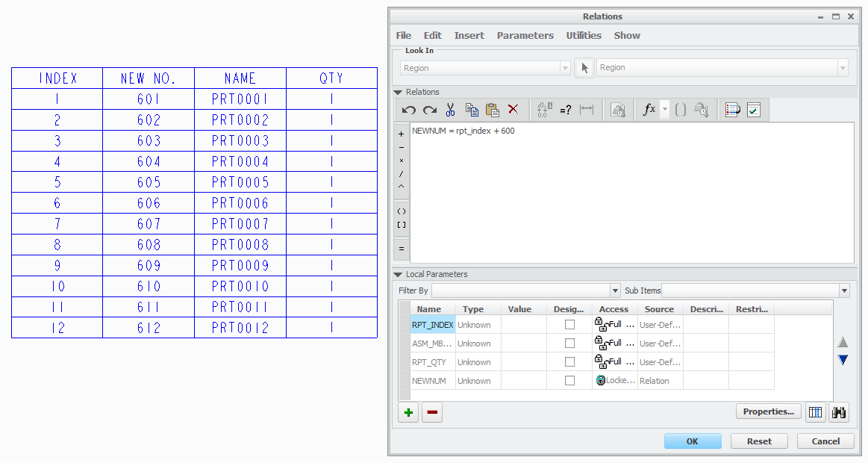Check Designate box for ASM_MB row

tap(569, 344)
